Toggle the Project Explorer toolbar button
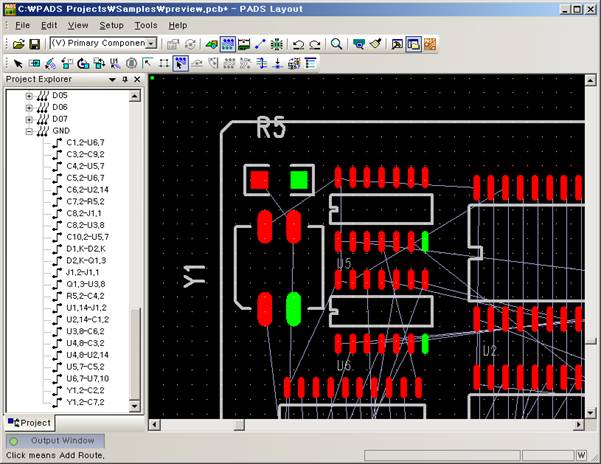Viewport: 601px width, 464px height. 414,44
